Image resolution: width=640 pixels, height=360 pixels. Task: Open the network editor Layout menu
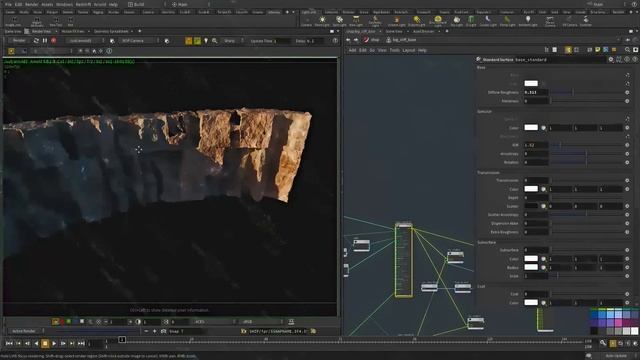tap(409, 50)
